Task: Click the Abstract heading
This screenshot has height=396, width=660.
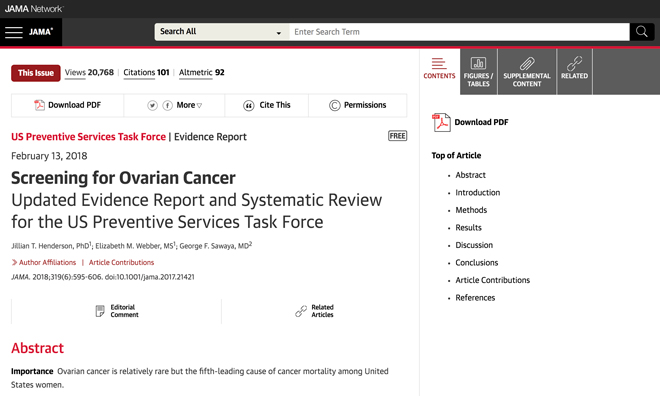Action: click(x=37, y=348)
